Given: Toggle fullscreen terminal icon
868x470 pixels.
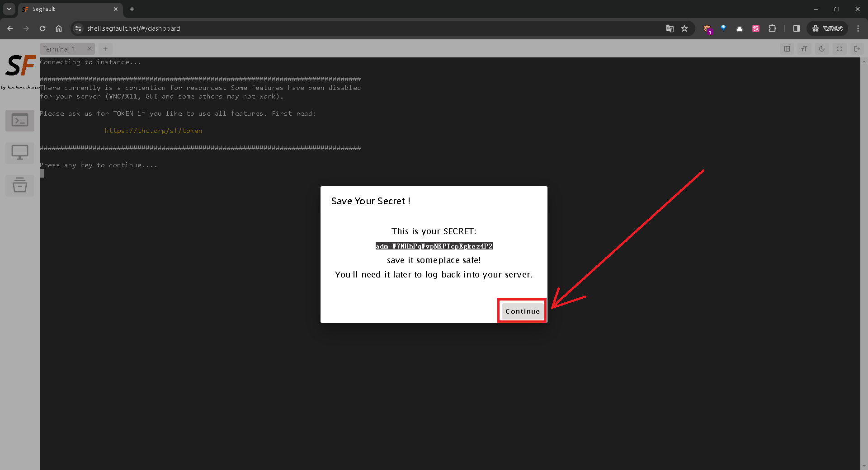Looking at the screenshot, I should (840, 49).
